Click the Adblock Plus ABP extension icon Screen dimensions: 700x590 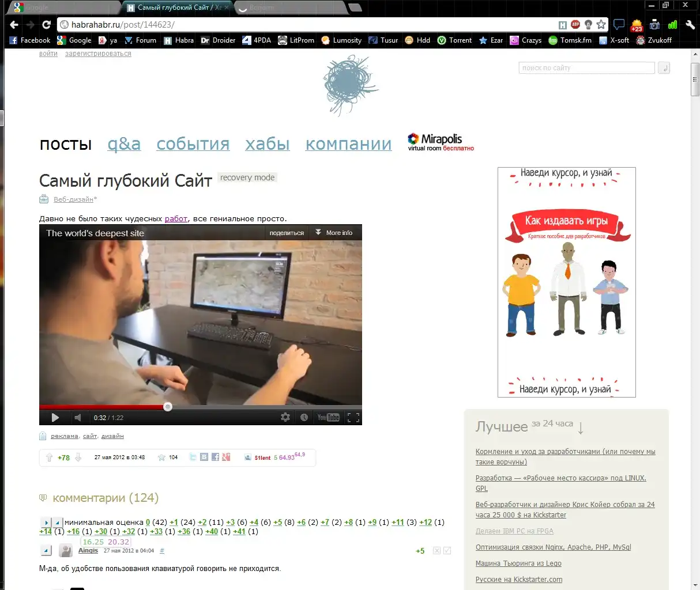[x=575, y=24]
